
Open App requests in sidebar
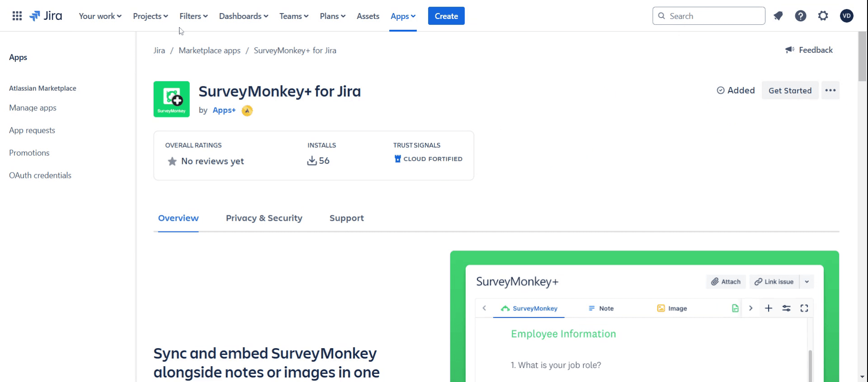pyautogui.click(x=32, y=130)
